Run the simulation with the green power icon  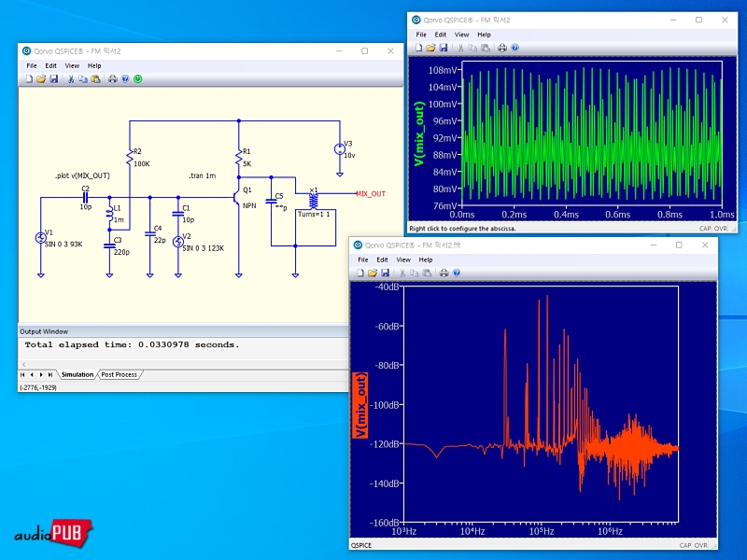pyautogui.click(x=137, y=79)
